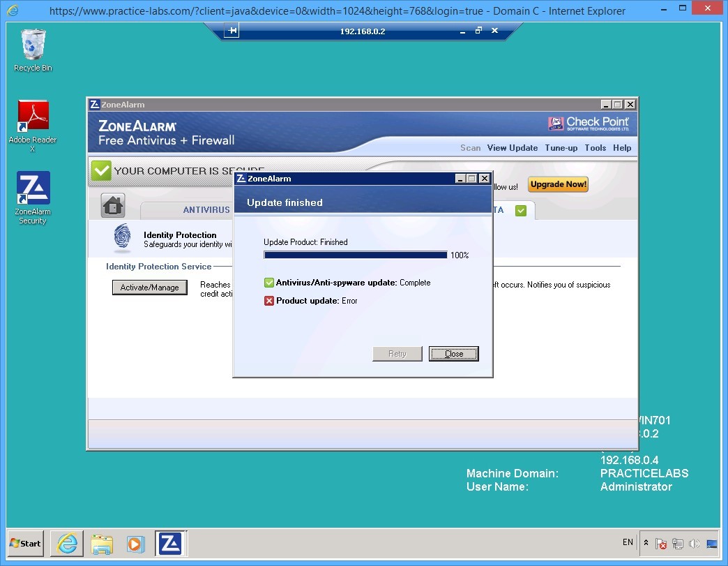Open ZoneAlarm from the taskbar
Viewport: 728px width, 566px height.
[x=171, y=543]
